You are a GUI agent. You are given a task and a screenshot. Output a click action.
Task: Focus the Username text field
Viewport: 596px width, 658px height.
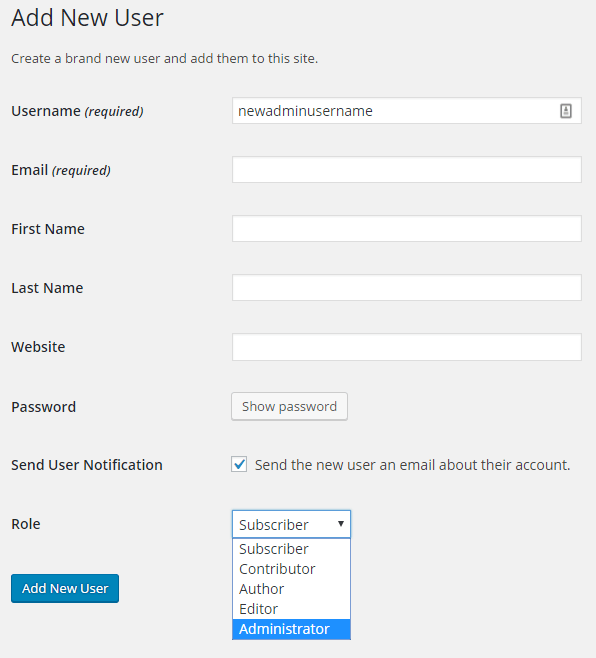[407, 111]
